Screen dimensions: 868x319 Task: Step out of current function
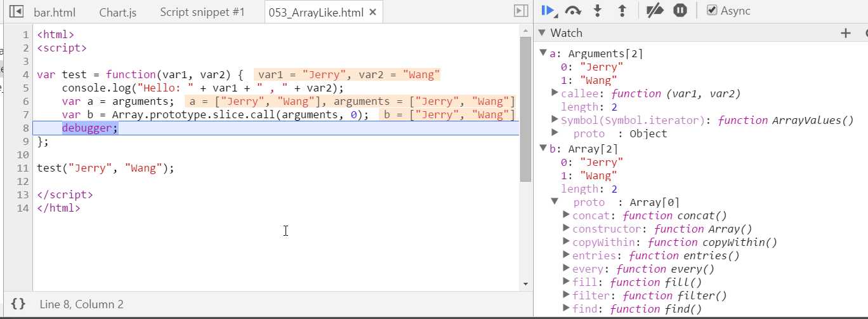click(622, 11)
